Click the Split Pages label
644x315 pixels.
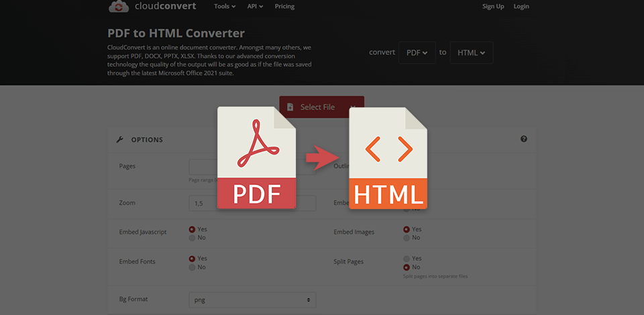point(348,261)
